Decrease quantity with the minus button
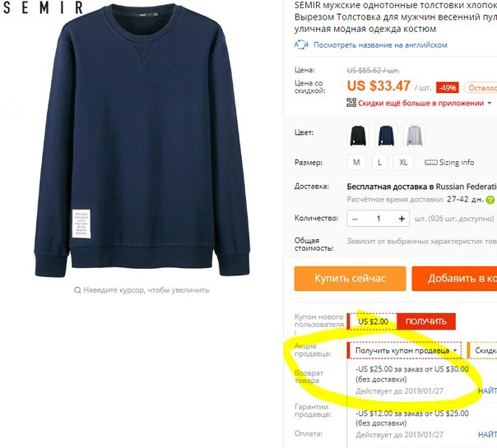The height and width of the screenshot is (448, 497). 355,219
